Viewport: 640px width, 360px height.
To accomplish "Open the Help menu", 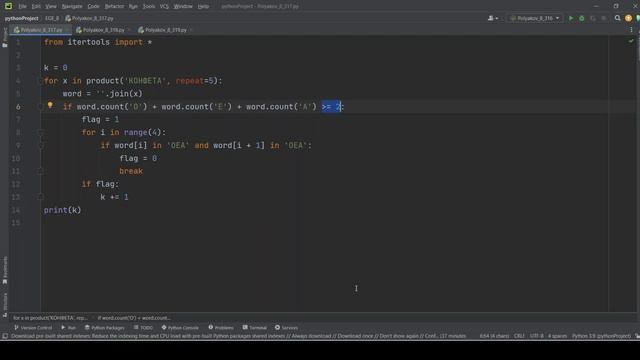I will (203, 7).
